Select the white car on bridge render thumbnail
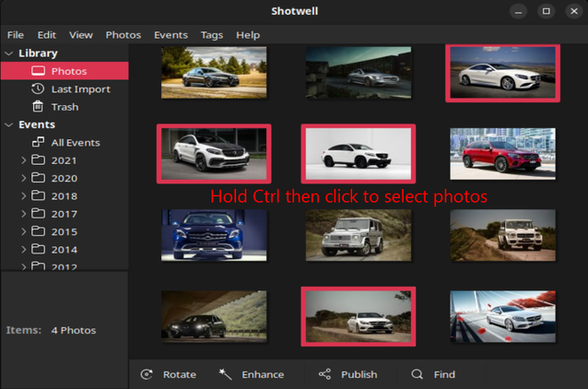Screen dimensions: 588x389 pos(502,316)
